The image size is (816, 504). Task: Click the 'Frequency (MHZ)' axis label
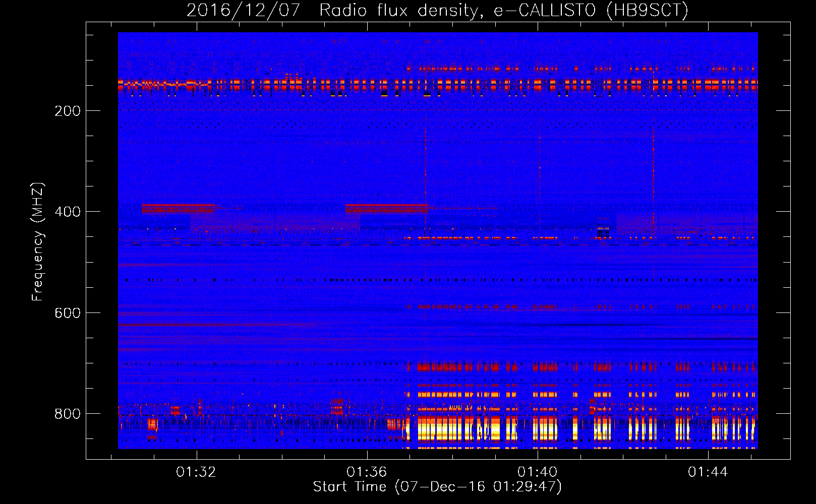click(x=38, y=242)
